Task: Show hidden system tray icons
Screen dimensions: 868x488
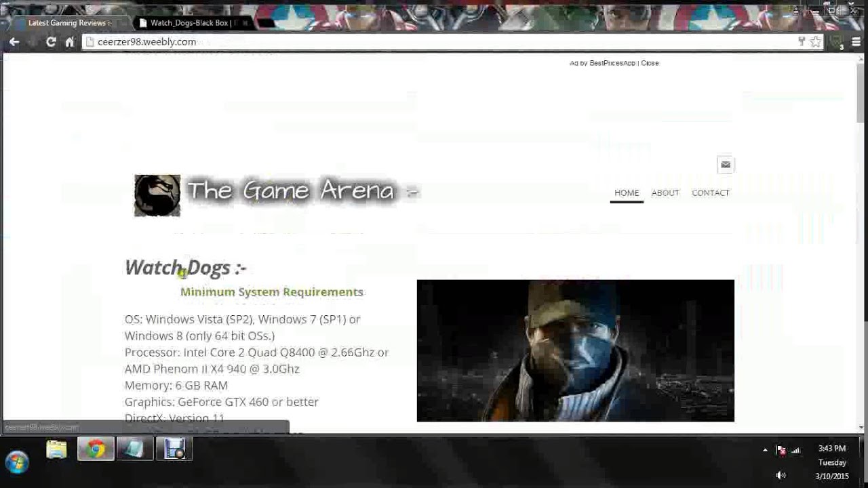Action: pyautogui.click(x=765, y=450)
